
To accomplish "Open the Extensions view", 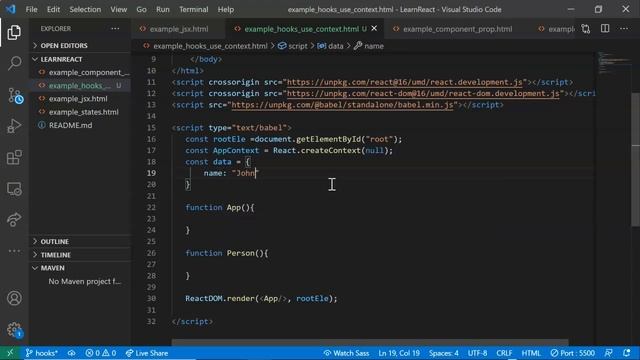I will [x=14, y=158].
